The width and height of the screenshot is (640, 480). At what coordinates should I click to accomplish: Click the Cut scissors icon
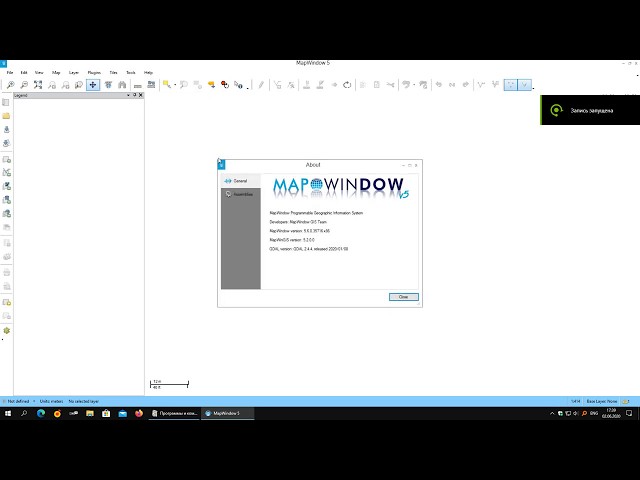[391, 84]
